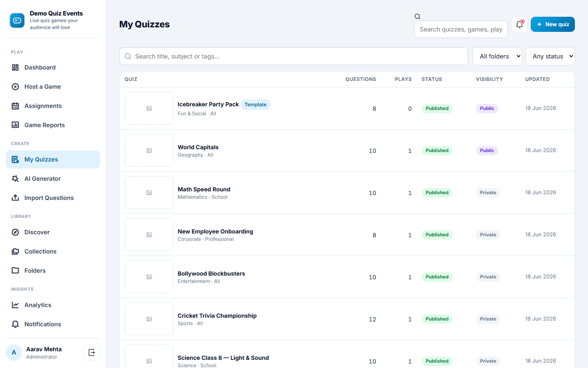Click the Import Questions upload icon

pos(15,198)
